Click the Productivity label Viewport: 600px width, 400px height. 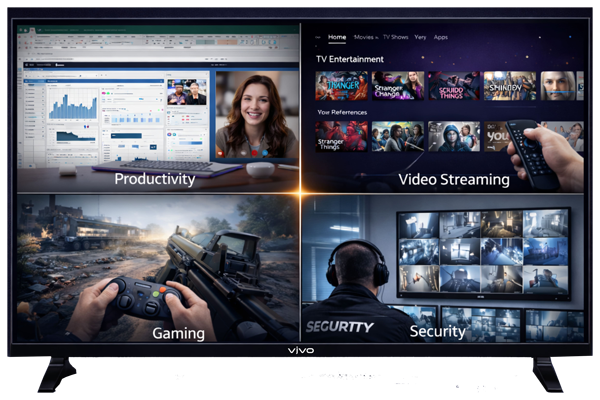click(x=154, y=179)
